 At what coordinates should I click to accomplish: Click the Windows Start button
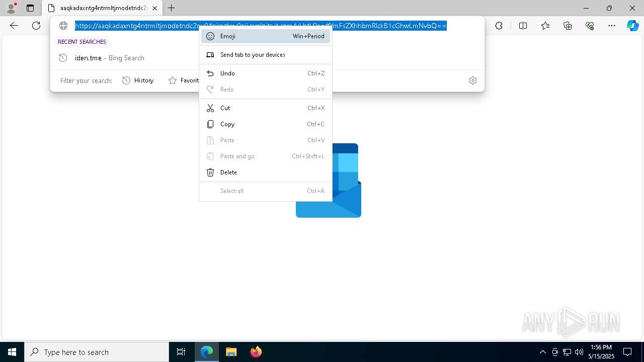tap(12, 352)
